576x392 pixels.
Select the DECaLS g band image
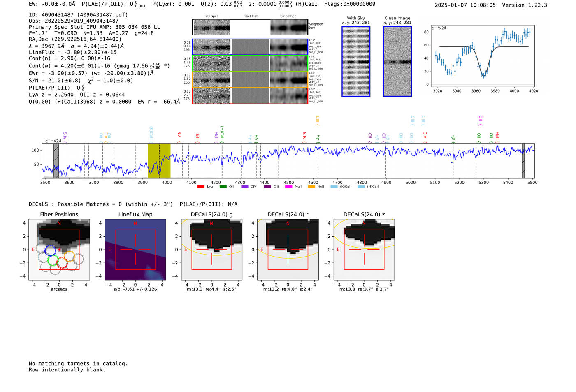(x=211, y=249)
